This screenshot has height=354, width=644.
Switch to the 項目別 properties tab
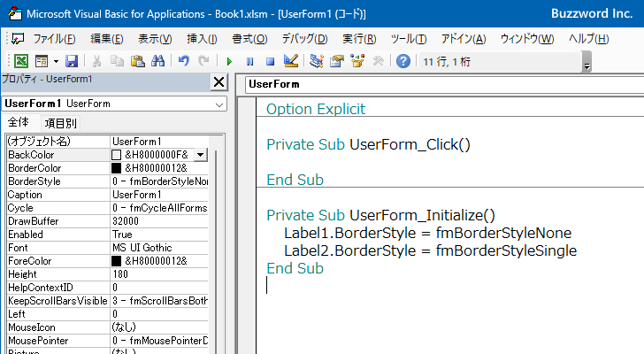pyautogui.click(x=60, y=123)
